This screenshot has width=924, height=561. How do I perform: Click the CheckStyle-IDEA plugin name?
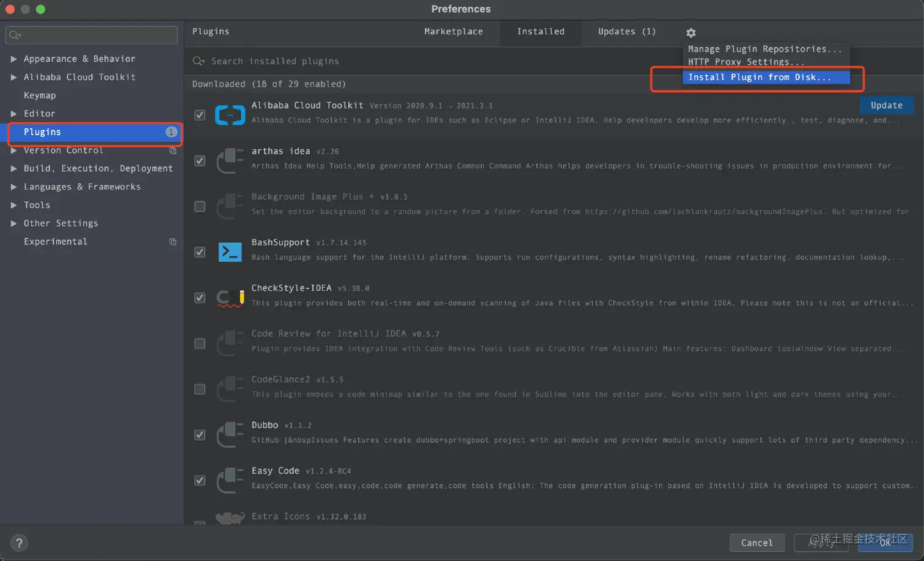[291, 288]
